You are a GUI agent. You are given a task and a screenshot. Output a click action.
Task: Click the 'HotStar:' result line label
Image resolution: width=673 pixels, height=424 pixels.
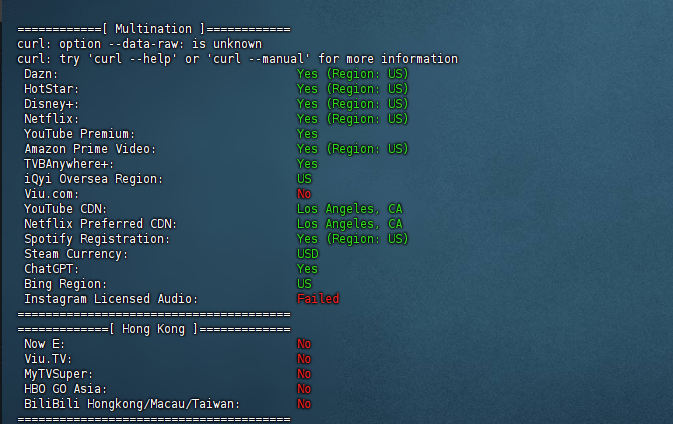point(52,89)
